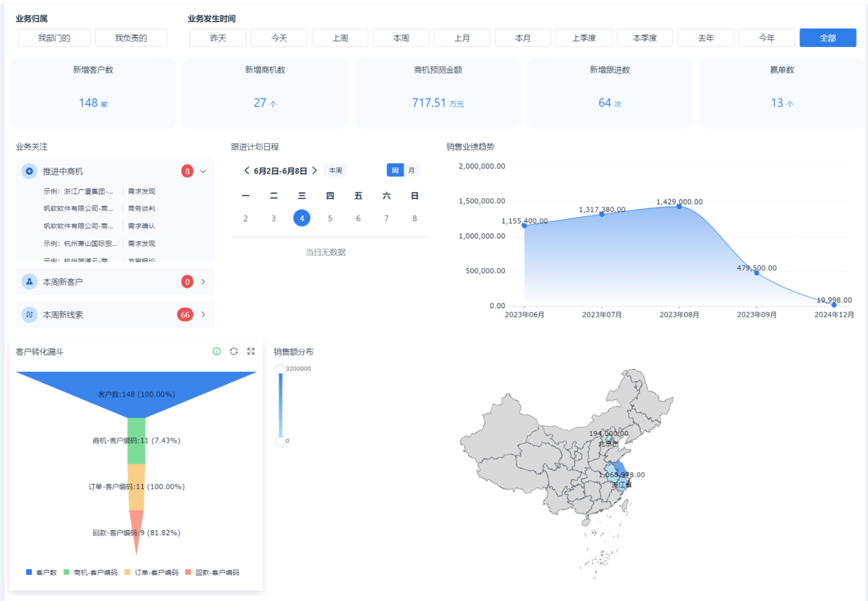Image resolution: width=868 pixels, height=601 pixels.
Task: Select the 我部门的 filter
Action: (x=54, y=38)
